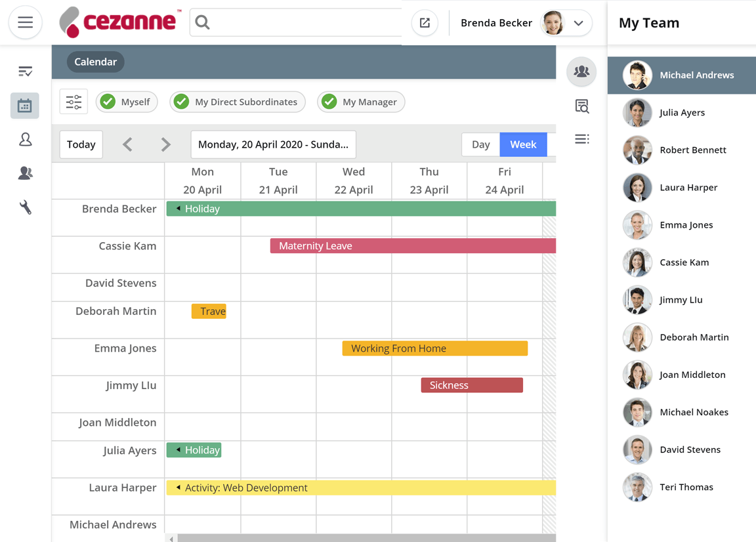Select the My Team group icon right panel
The image size is (756, 542).
(x=581, y=72)
